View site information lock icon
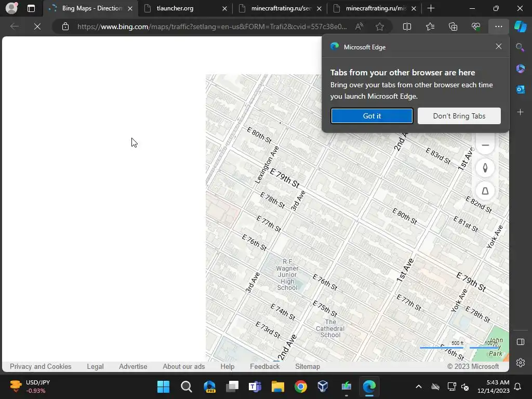This screenshot has width=532, height=399. pyautogui.click(x=65, y=26)
